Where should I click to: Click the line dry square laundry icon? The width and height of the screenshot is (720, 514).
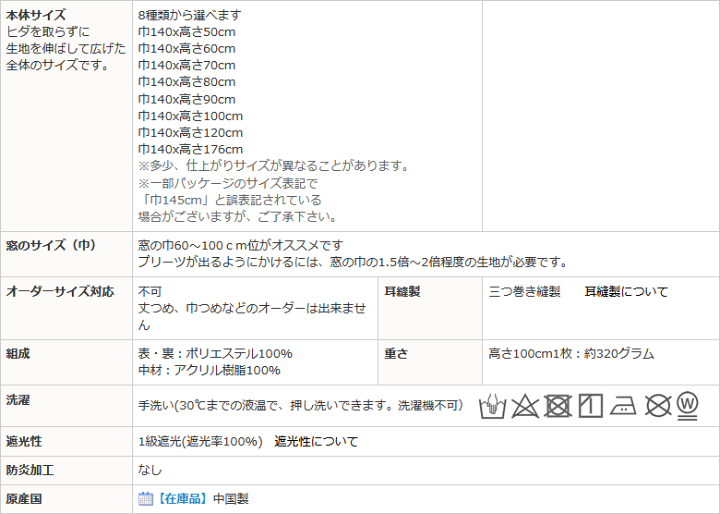(590, 405)
